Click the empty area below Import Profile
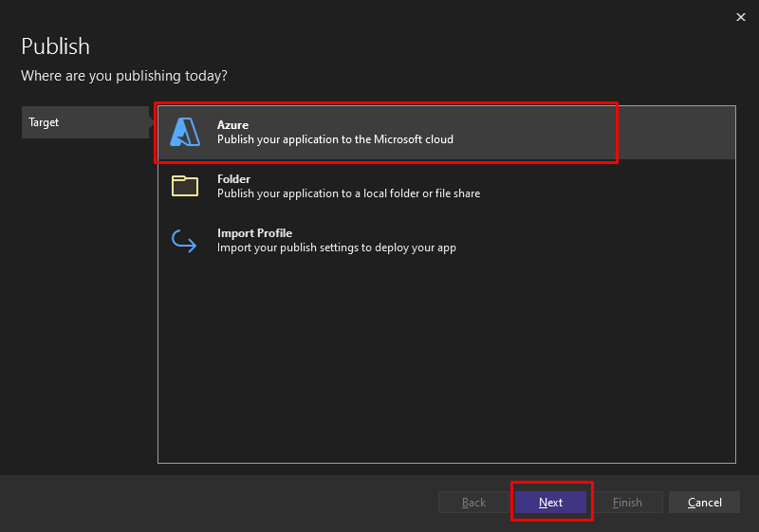 coord(446,362)
